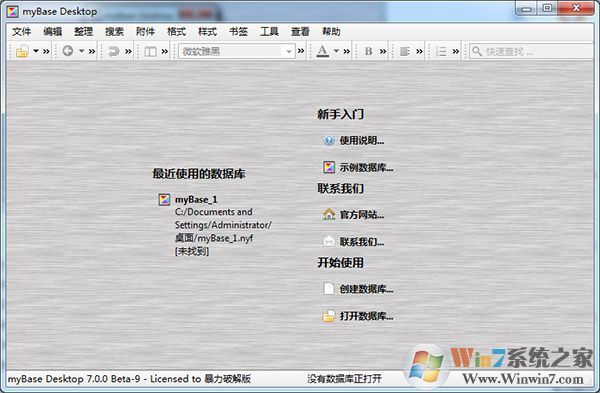The width and height of the screenshot is (600, 393).
Task: Open the 整理 menu
Action: (83, 32)
